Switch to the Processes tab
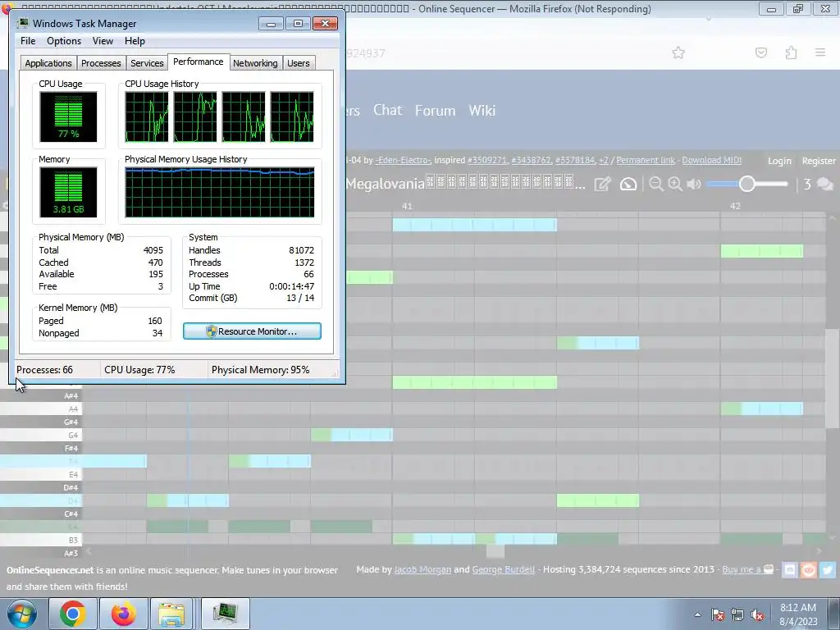The image size is (840, 630). [101, 63]
